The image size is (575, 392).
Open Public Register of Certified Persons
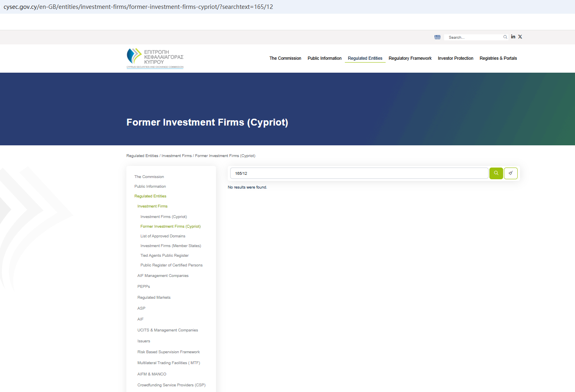172,265
